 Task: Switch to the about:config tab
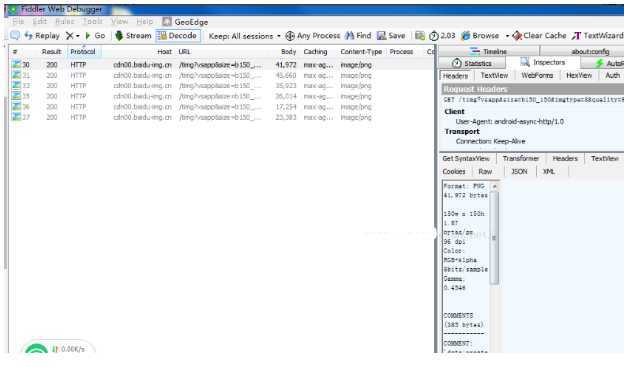click(x=590, y=52)
